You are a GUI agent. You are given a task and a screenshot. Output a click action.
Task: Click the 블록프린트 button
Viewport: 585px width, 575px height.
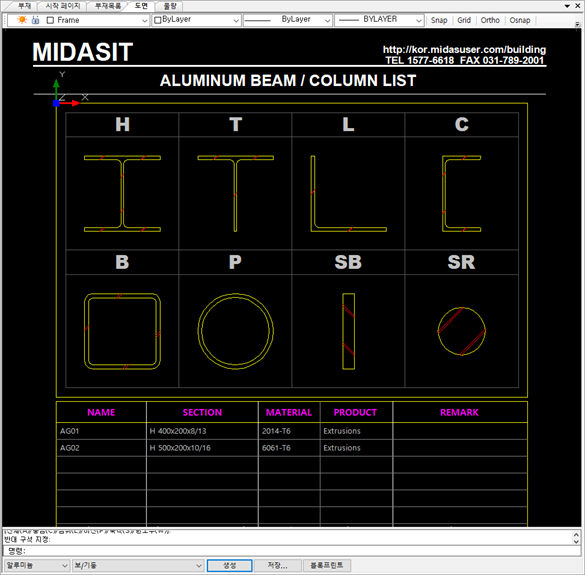tap(326, 565)
